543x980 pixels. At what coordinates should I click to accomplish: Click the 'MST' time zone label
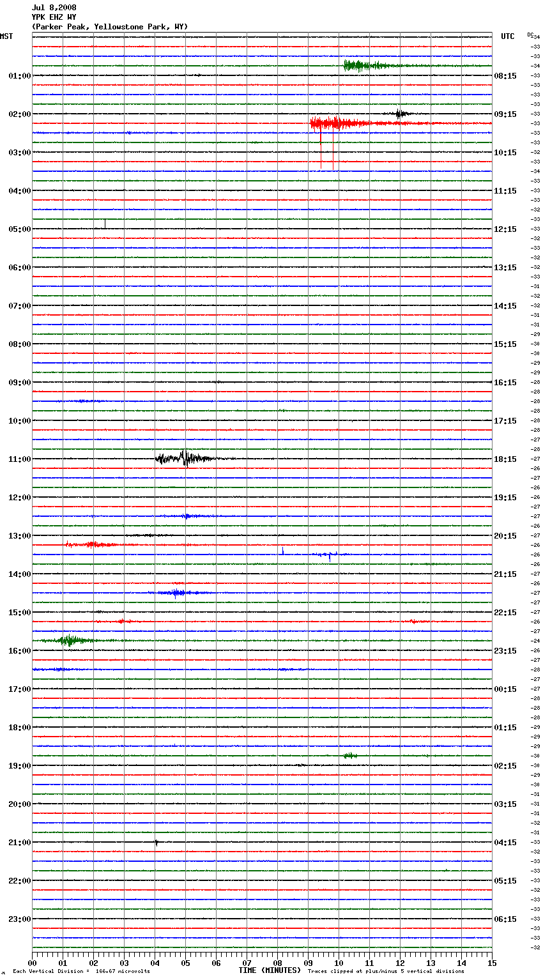6,36
